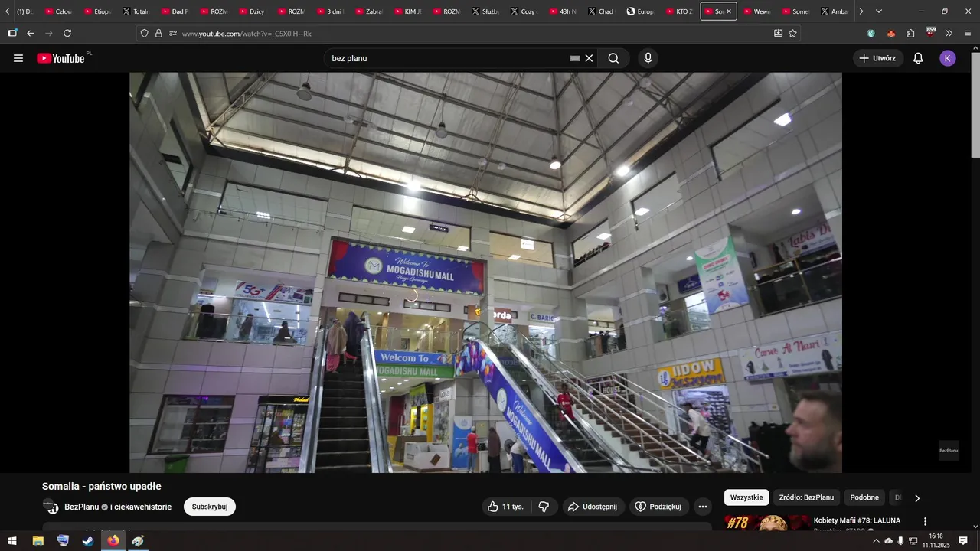Like the video (11 tys.)

pyautogui.click(x=506, y=507)
